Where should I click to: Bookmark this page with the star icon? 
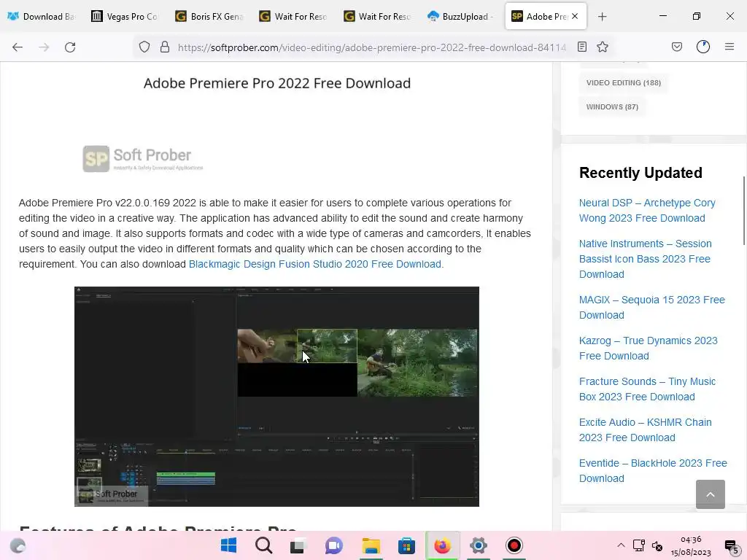pyautogui.click(x=602, y=47)
